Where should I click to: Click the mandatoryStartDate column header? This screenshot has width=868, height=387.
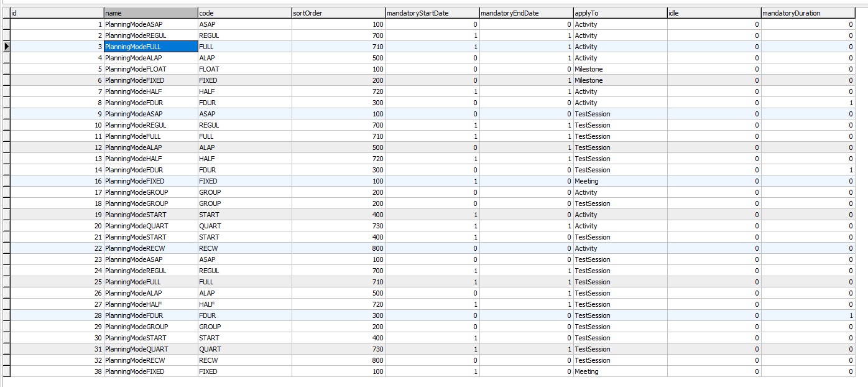point(432,12)
